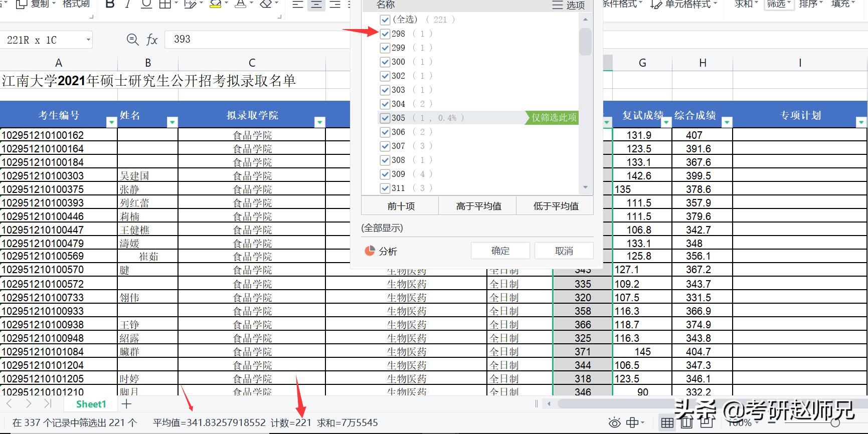Go to the previous sheet arrow

(x=9, y=404)
